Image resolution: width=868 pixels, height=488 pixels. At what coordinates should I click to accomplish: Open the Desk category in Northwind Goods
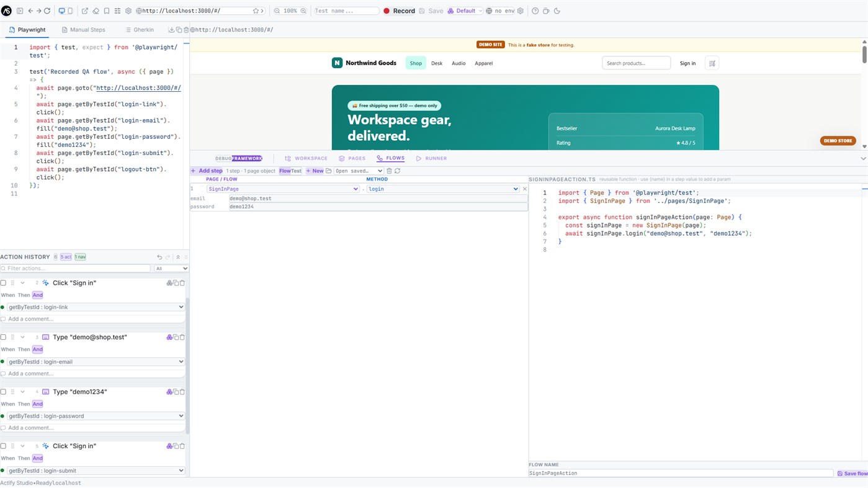(x=437, y=63)
